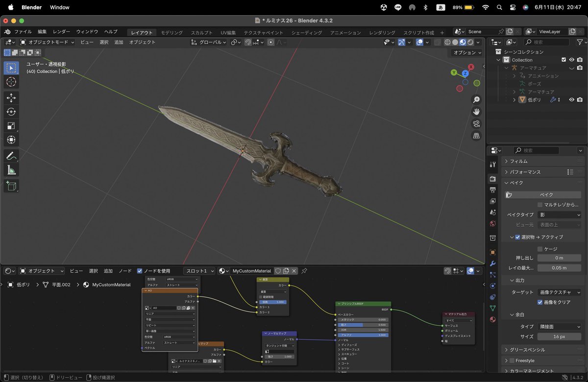Screen dimensions: 588x382
Task: Hide 低ポリ object with eye icon
Action: click(571, 99)
